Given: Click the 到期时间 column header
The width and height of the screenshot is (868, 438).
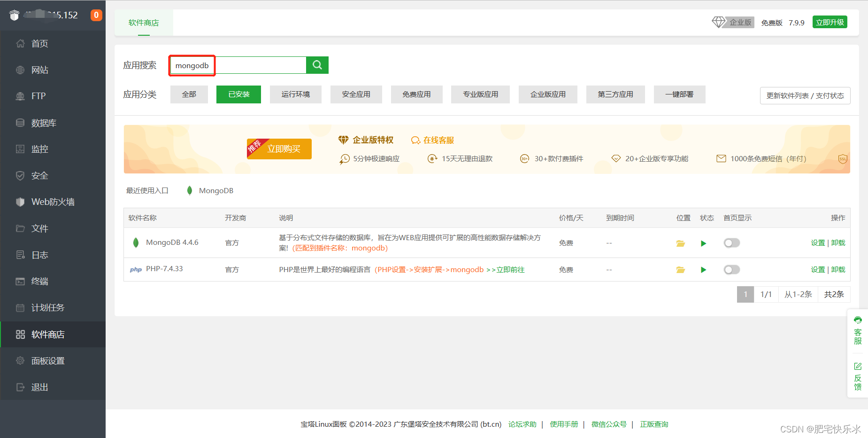Looking at the screenshot, I should click(620, 218).
